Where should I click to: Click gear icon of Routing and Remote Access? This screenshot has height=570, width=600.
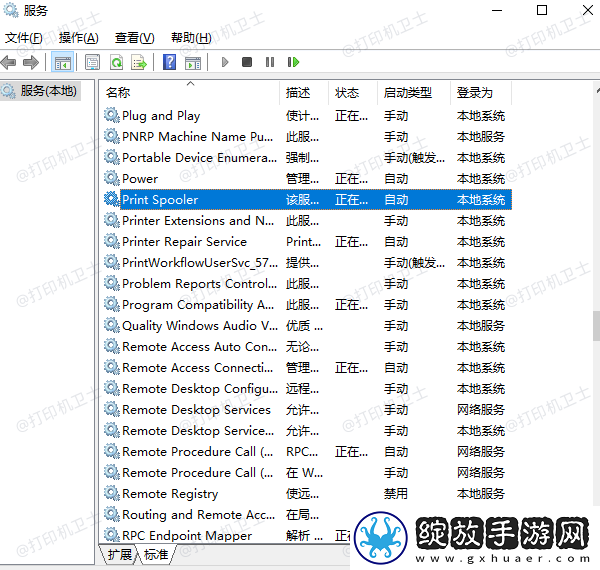112,514
